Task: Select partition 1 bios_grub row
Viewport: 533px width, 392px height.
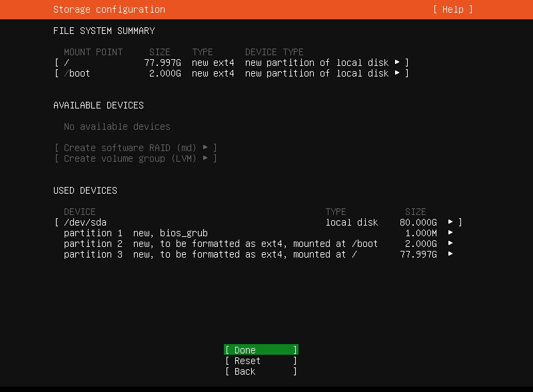Action: tap(259, 233)
